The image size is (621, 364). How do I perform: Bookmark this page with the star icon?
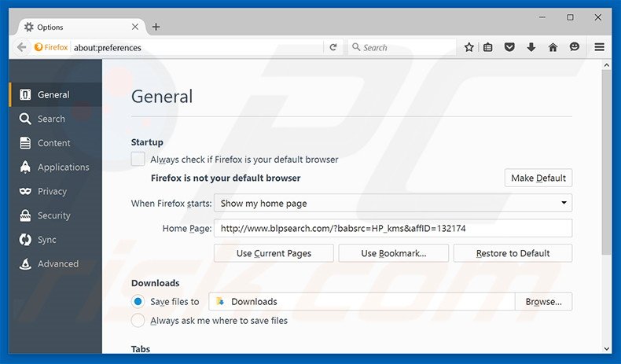tap(469, 47)
